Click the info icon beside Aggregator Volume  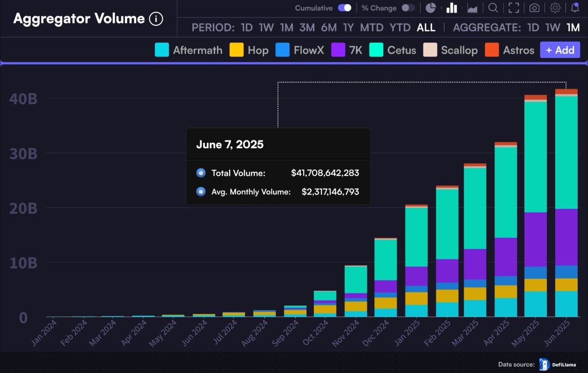tap(156, 19)
